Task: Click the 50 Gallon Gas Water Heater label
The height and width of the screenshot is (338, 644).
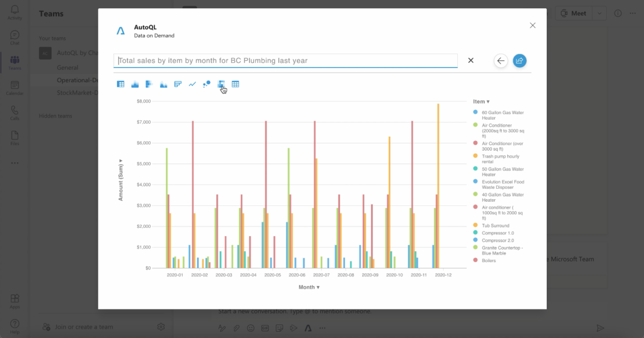Action: [x=503, y=172]
